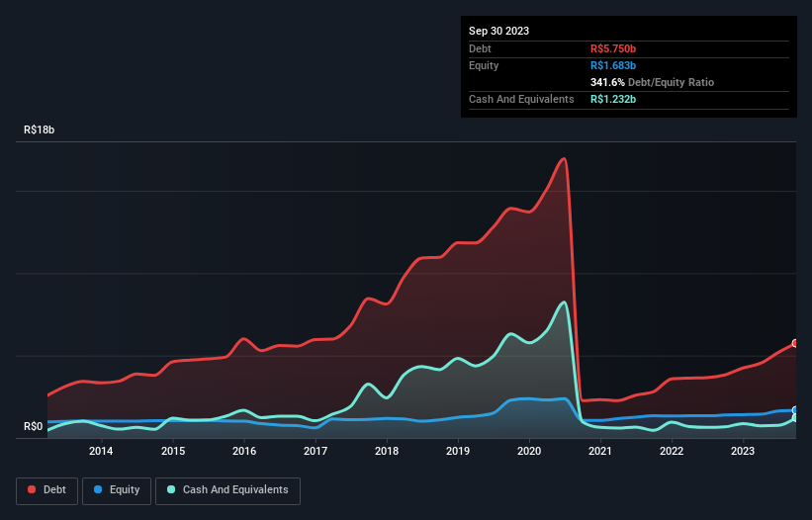Click the 2019 x-axis label
The height and width of the screenshot is (520, 812).
coord(458,451)
